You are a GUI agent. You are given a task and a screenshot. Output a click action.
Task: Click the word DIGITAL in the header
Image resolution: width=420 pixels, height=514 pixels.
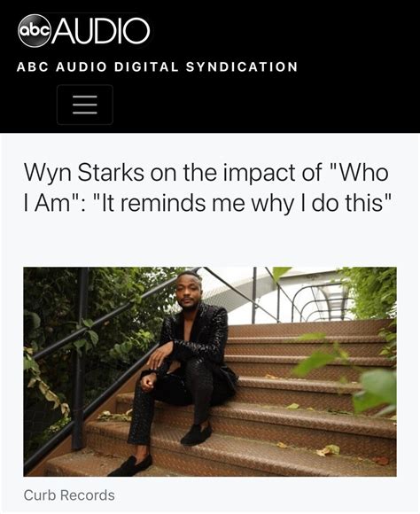[x=146, y=66]
